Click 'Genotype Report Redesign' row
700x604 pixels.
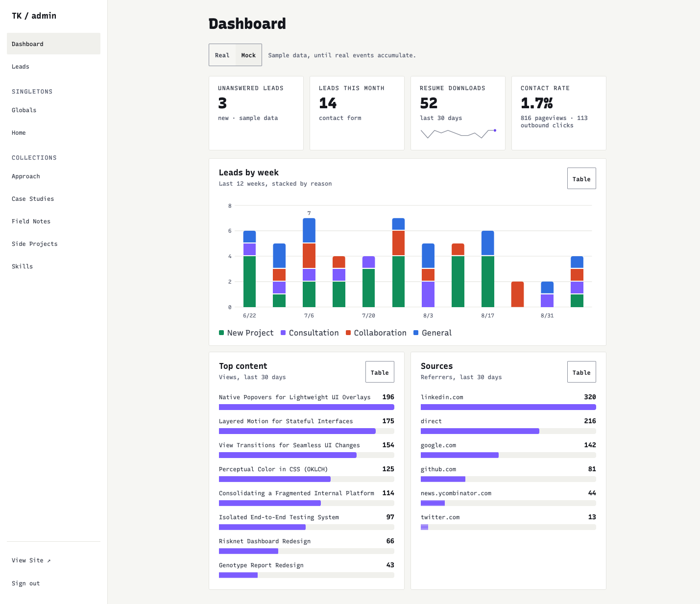coord(307,571)
